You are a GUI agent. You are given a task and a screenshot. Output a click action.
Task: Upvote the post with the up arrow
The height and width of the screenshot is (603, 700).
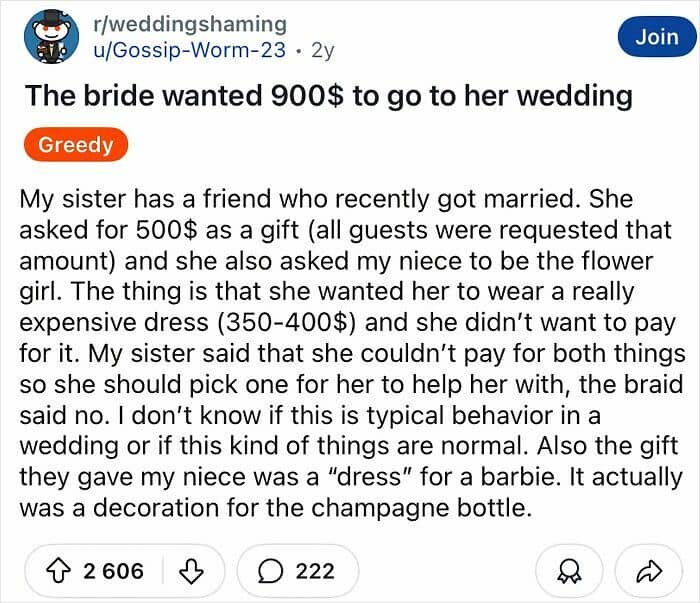point(58,571)
